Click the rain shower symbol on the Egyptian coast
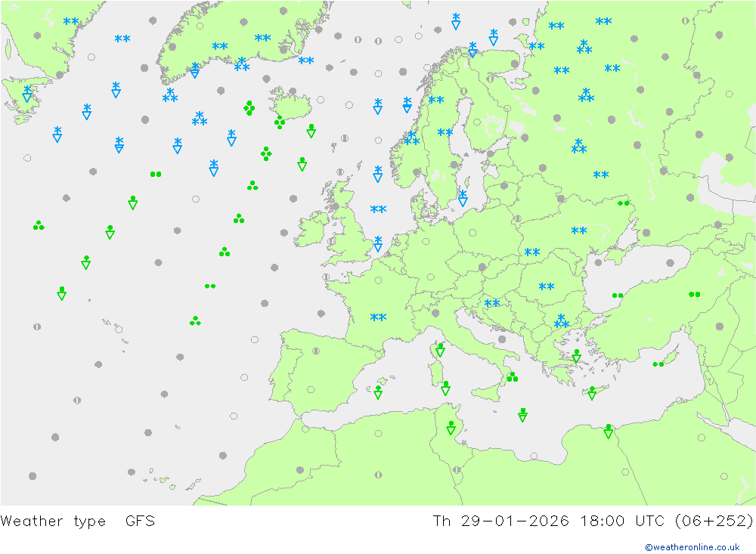The image size is (756, 554). [x=609, y=431]
